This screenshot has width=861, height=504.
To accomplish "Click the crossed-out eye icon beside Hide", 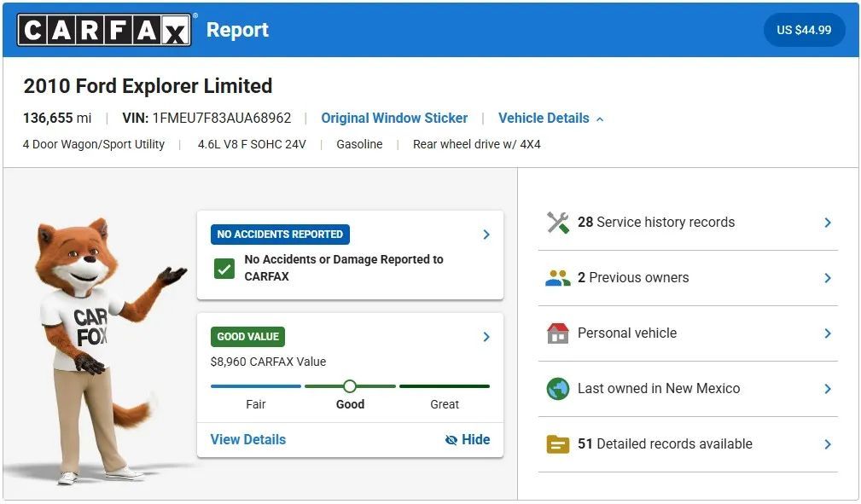I will tap(451, 440).
